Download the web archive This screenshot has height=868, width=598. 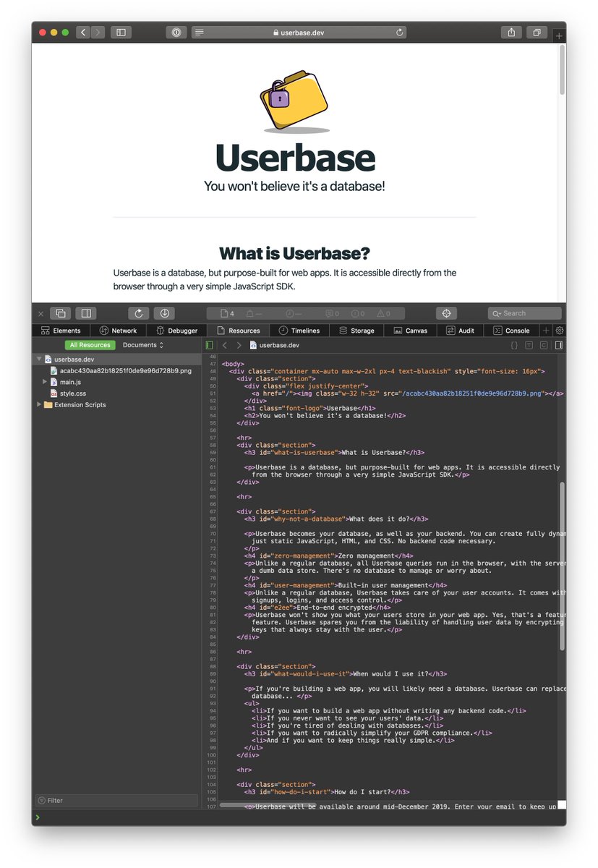click(164, 313)
